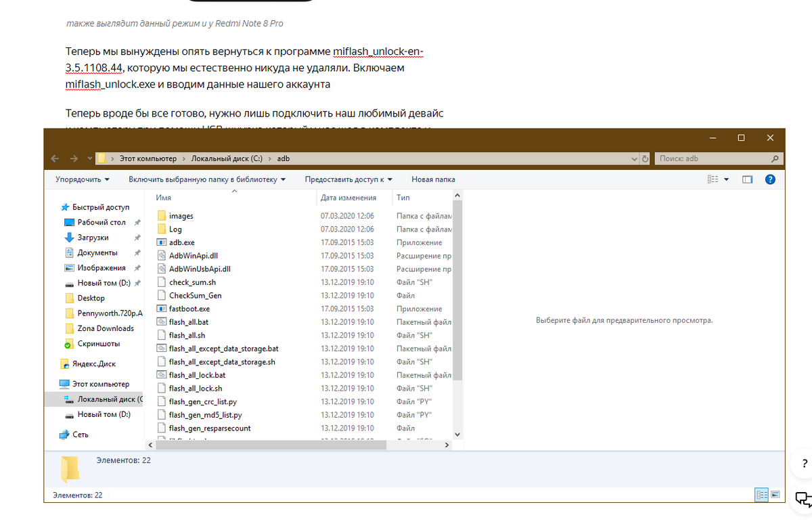Open Включить выбранную папку в библиотеку menu
The image size is (812, 530).
(207, 179)
